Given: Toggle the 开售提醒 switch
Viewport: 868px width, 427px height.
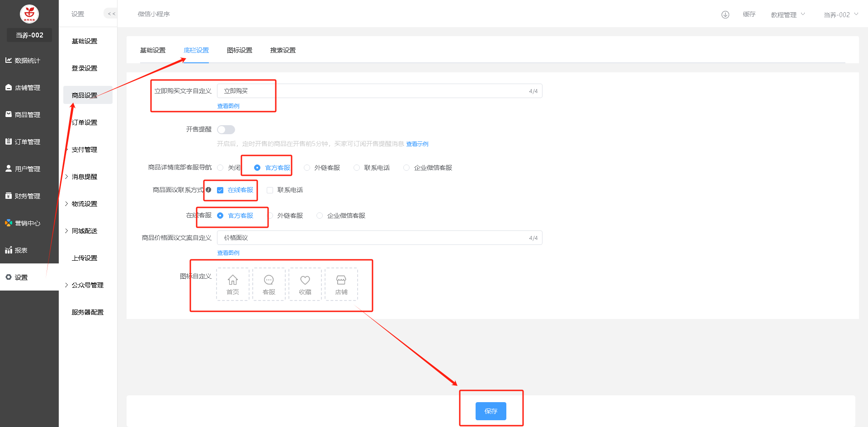Looking at the screenshot, I should coord(226,130).
